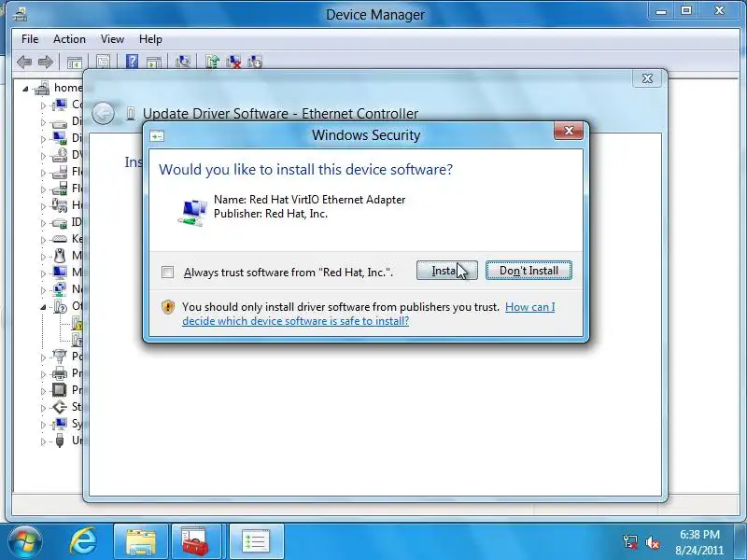The image size is (747, 560).
Task: Collapse the home root node arrow
Action: click(x=26, y=89)
